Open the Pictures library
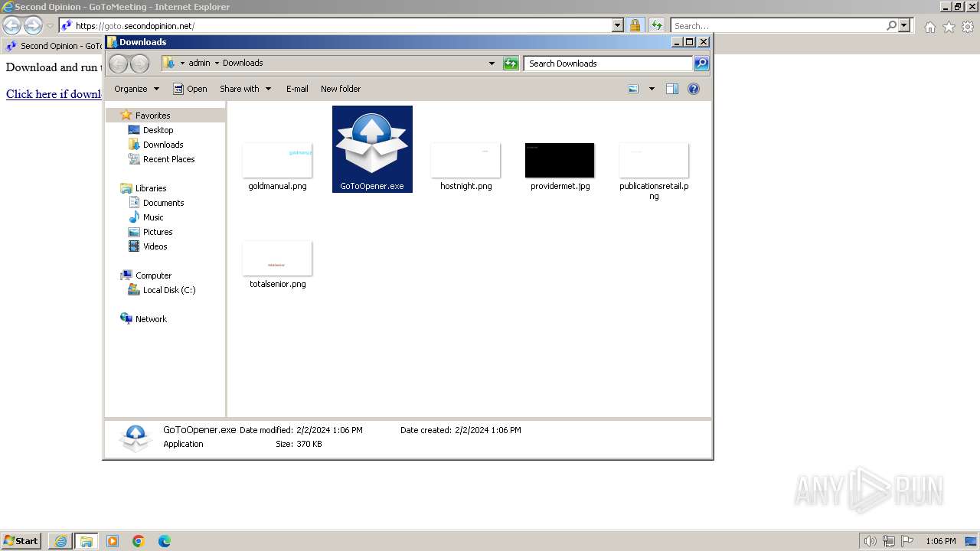Screen dimensions: 980x551 (x=158, y=232)
